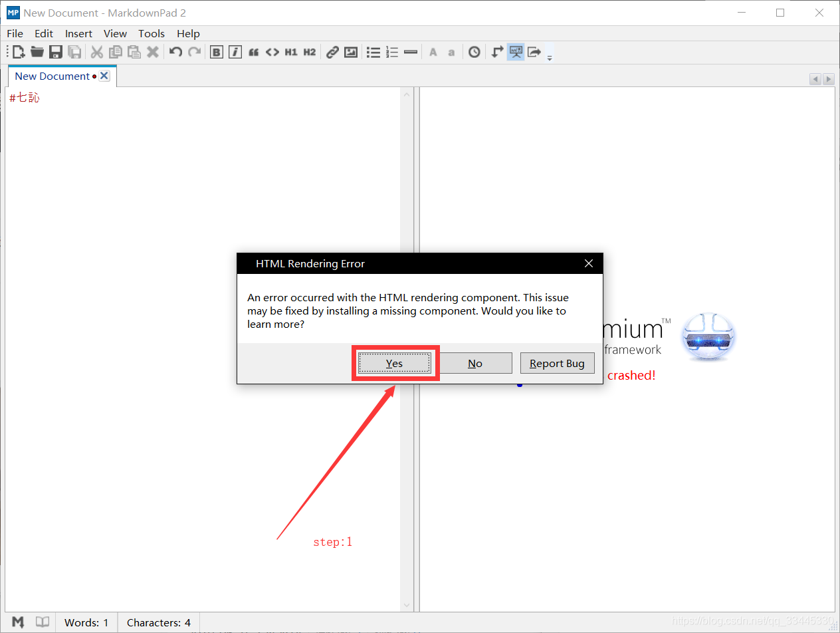Insert a hyperlink with the chain icon
Screen dimensions: 840x633
332,52
